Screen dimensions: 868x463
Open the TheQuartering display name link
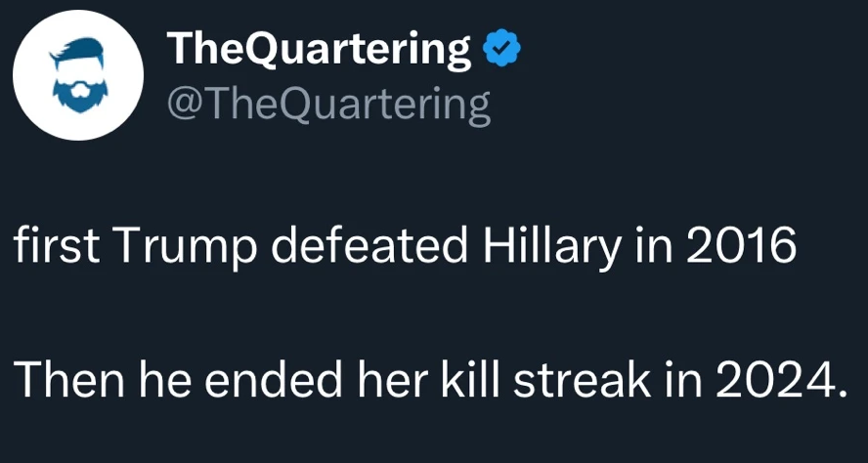(319, 49)
